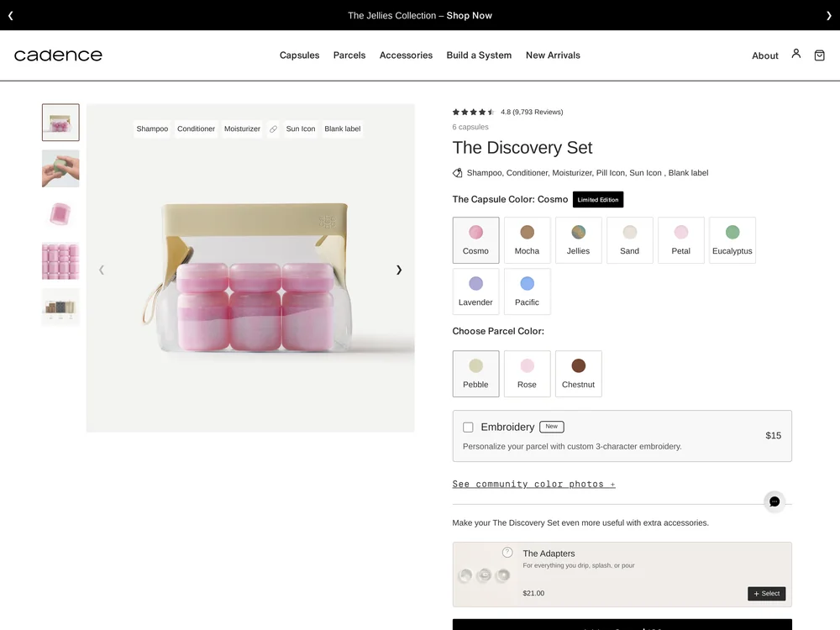Click the $15 embroidery price
This screenshot has height=630, width=840.
point(773,435)
